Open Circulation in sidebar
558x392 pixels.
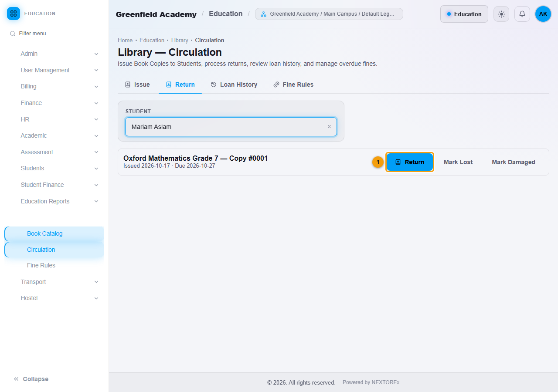(54, 250)
